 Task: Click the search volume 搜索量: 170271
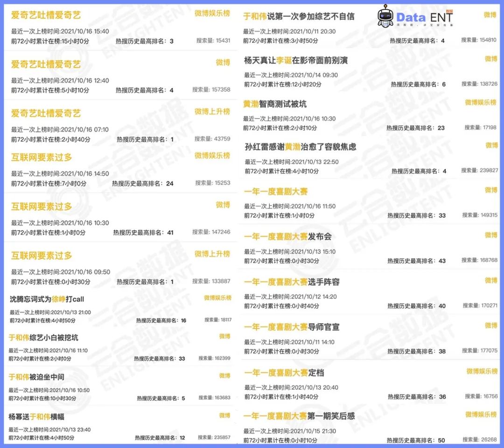click(x=480, y=305)
